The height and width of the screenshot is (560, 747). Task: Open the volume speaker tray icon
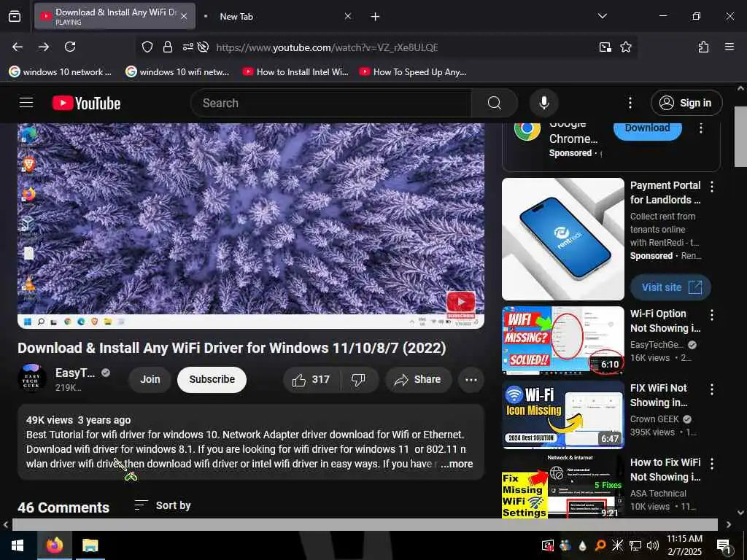(x=653, y=545)
